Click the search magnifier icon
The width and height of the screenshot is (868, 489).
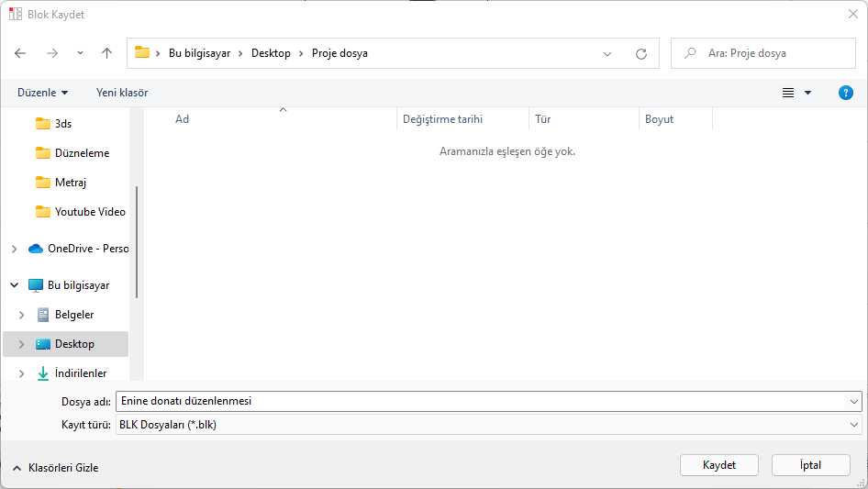point(690,53)
